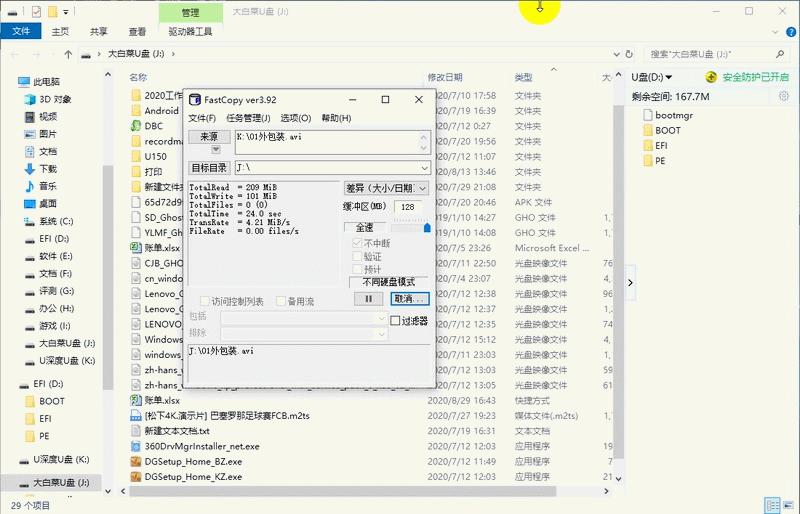Click the 缓冲区(MB) value field
The image size is (800, 514).
408,207
